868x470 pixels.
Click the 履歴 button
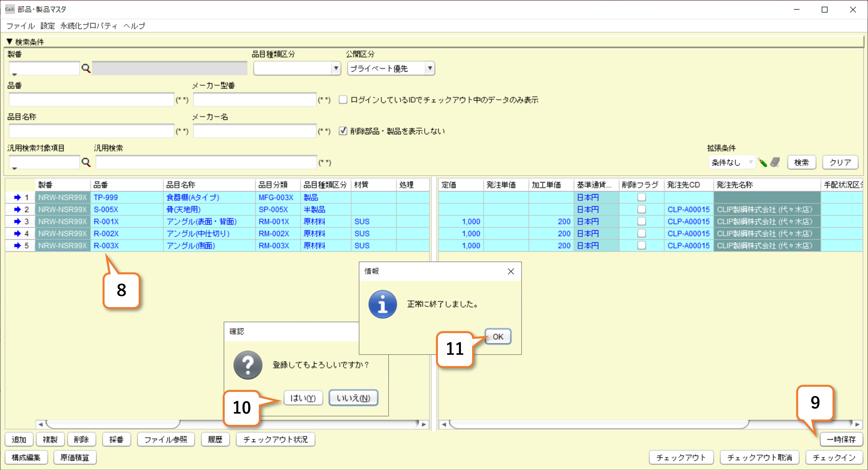(215, 439)
